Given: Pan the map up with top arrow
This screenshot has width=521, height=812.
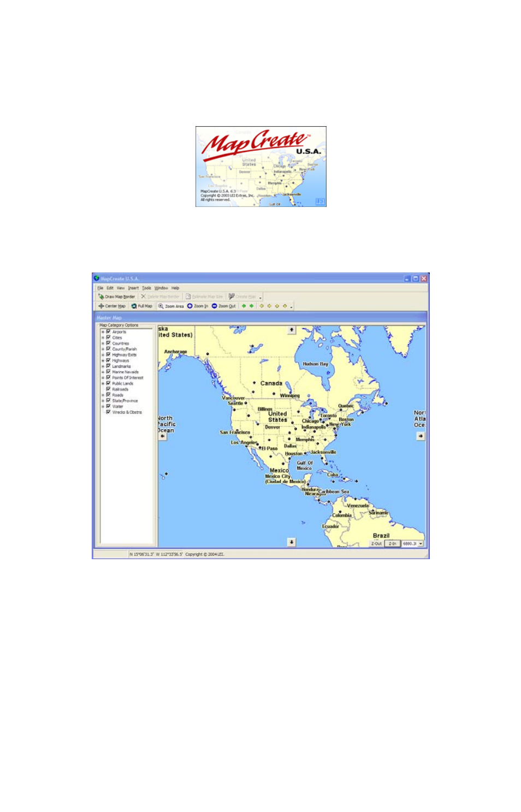Looking at the screenshot, I should (x=292, y=330).
